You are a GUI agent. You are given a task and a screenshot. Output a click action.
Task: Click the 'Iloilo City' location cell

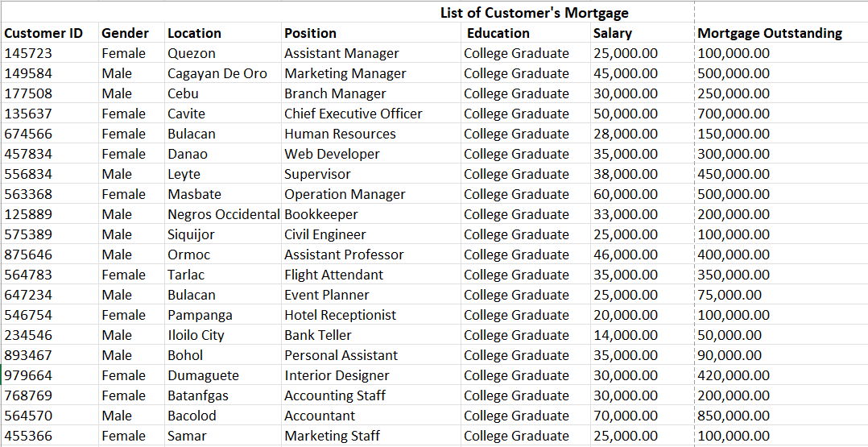(196, 335)
